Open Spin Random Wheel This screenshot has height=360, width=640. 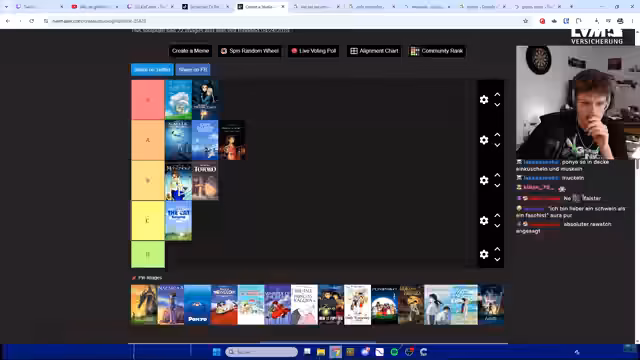(250, 51)
